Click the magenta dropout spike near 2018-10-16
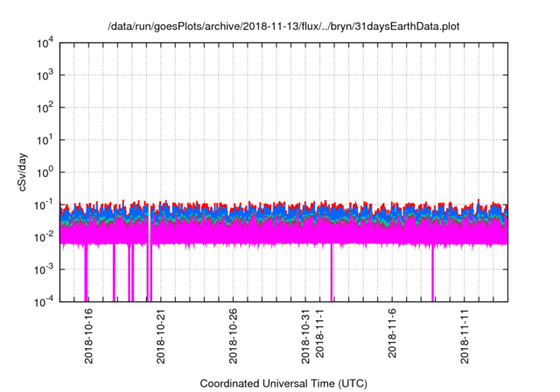The image size is (560, 392). (x=86, y=273)
